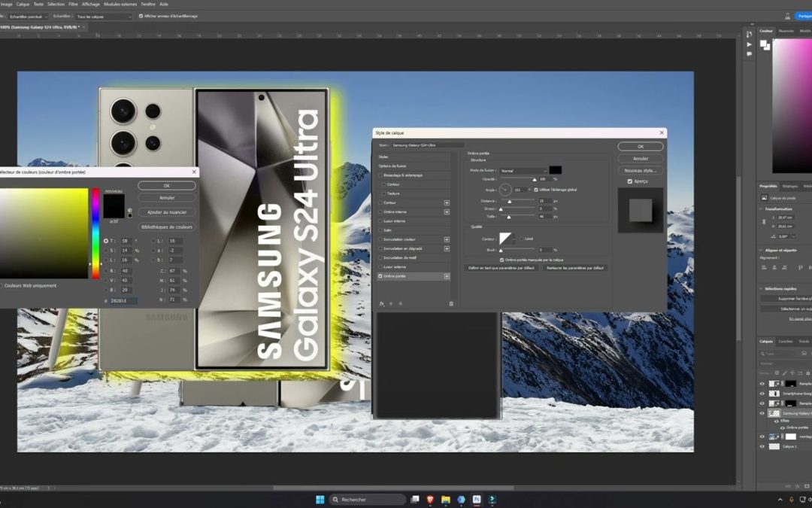812x508 pixels.
Task: Open the Task View taskbar icon
Action: [414, 500]
